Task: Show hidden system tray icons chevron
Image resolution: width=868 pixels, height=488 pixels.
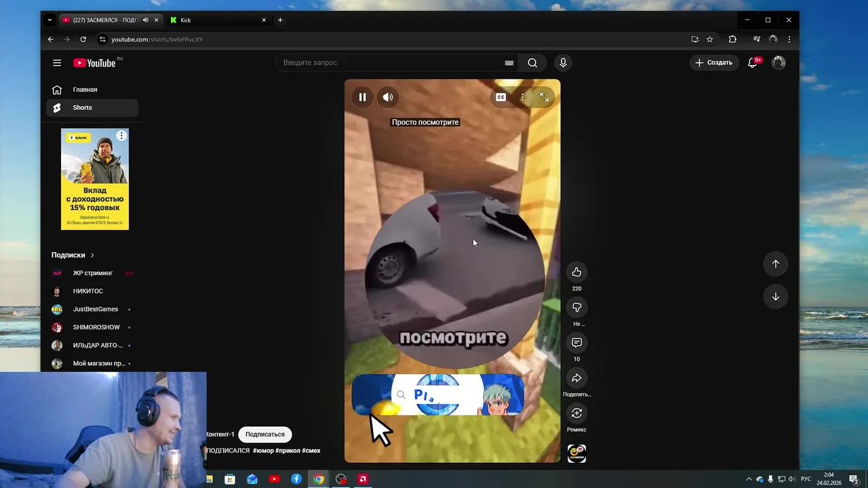Action: (749, 479)
